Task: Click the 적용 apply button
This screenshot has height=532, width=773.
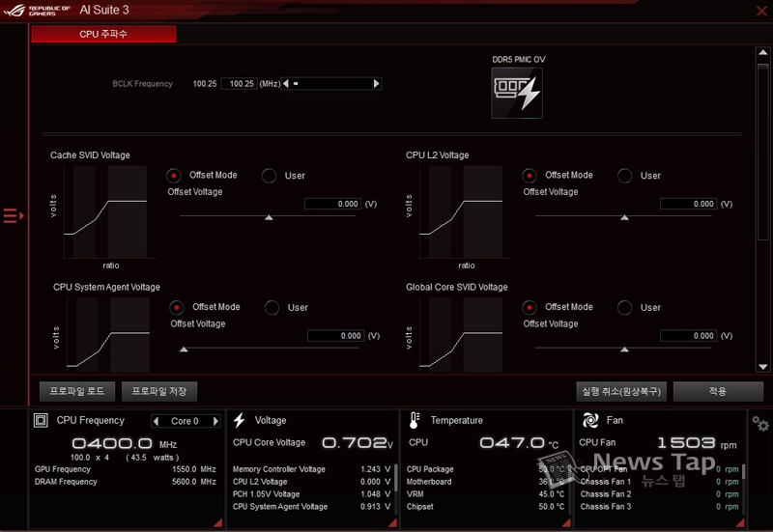Action: (x=717, y=391)
